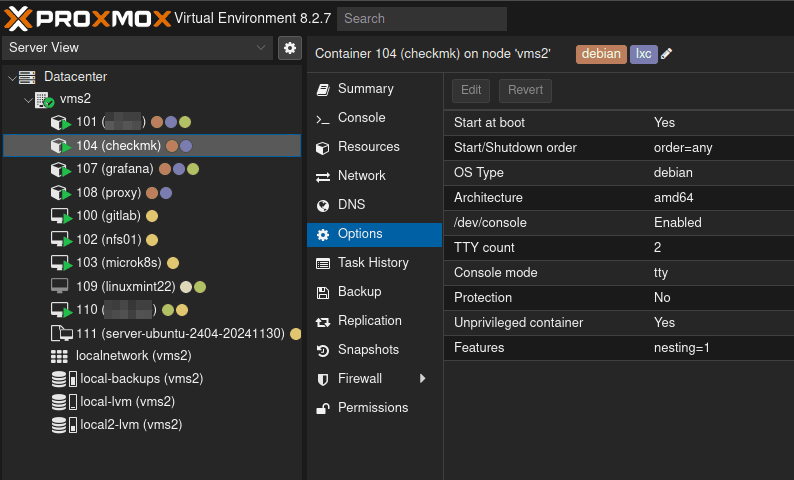
Task: Click the VM monitor icon for 100 (gitlab)
Action: [x=61, y=216]
